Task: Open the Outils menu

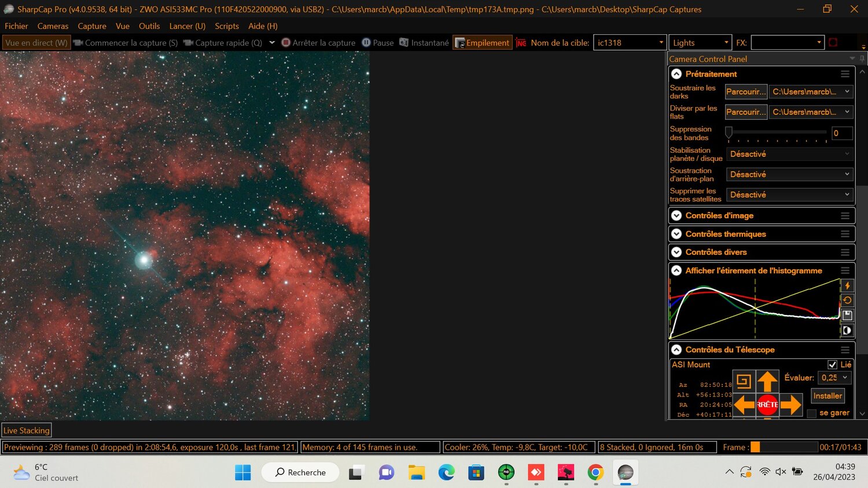Action: (x=149, y=26)
